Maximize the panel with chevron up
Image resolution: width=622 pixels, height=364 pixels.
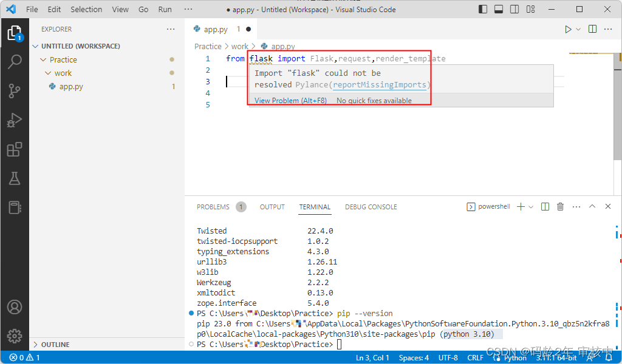coord(592,206)
